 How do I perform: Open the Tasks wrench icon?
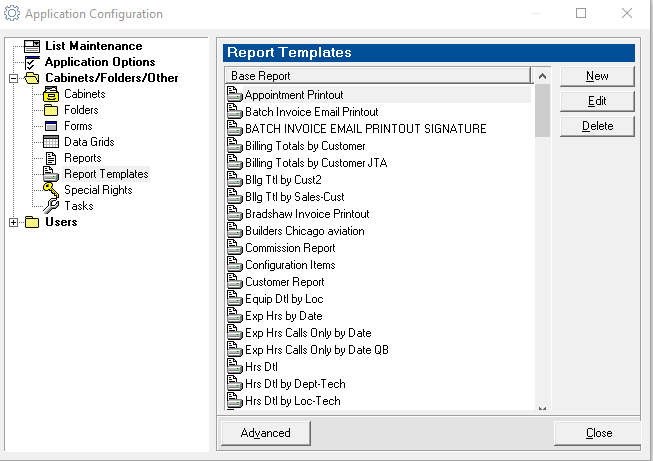pos(51,206)
